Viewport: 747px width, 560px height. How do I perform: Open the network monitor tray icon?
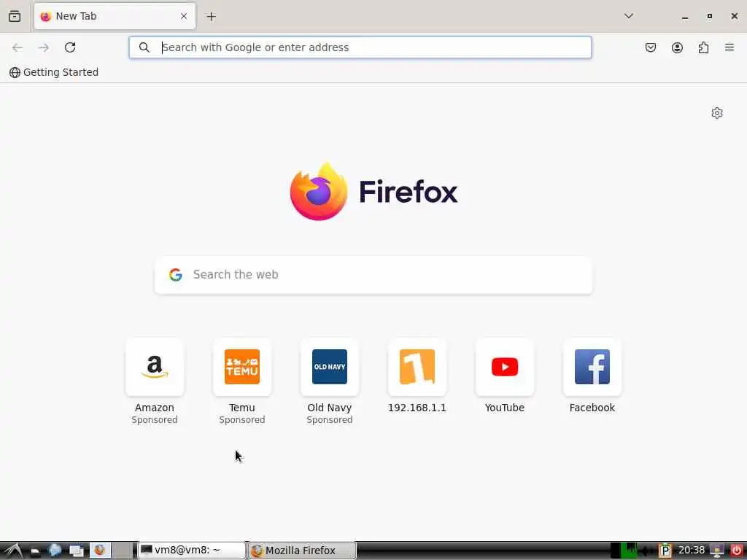[x=717, y=551]
